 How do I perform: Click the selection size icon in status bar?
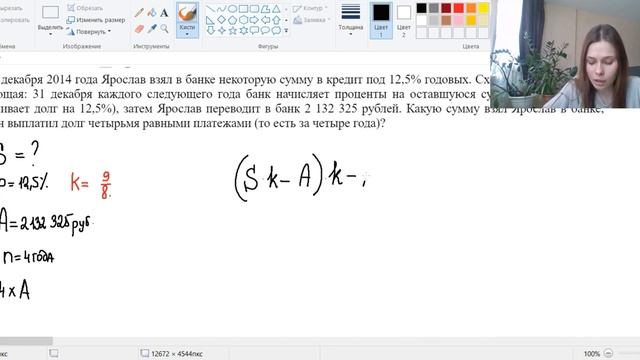click(x=53, y=353)
